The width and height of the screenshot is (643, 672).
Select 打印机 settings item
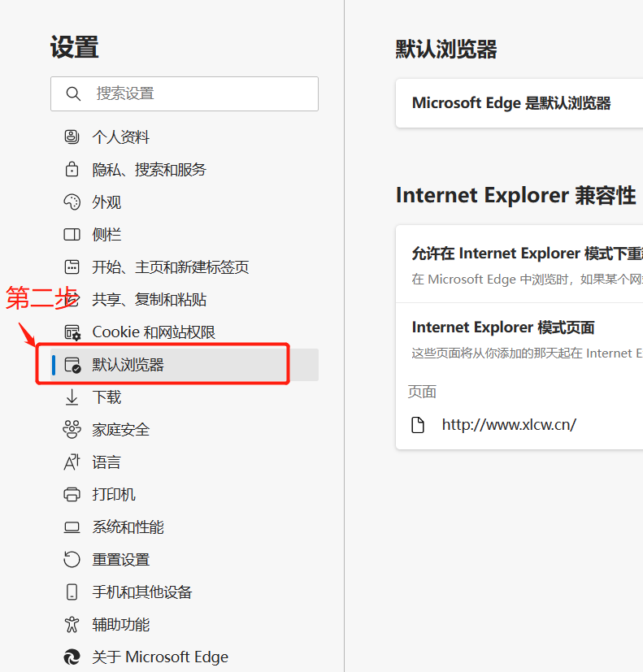click(x=185, y=495)
